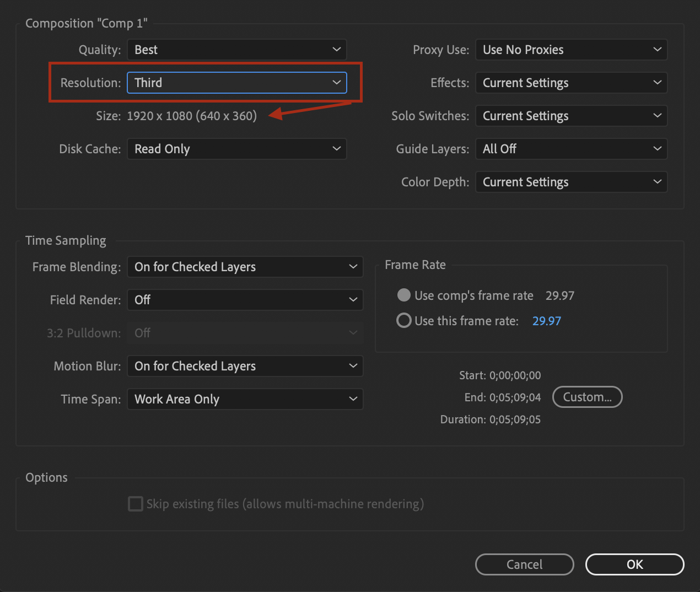Open the Quality dropdown set to Best
The width and height of the screenshot is (700, 592).
236,50
